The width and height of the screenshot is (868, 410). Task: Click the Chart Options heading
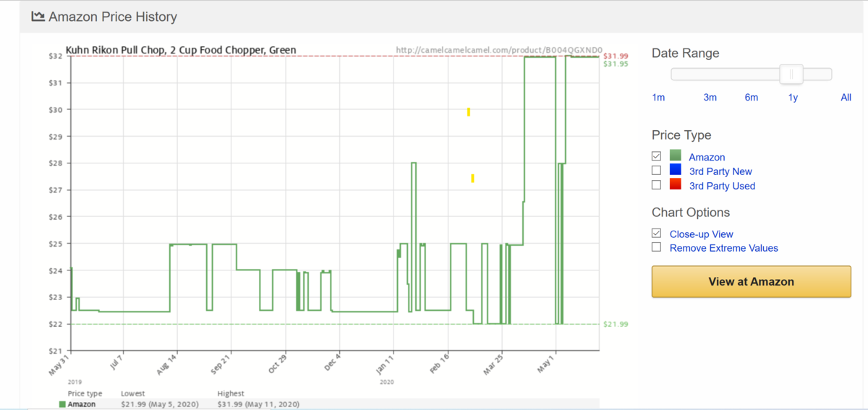tap(691, 213)
